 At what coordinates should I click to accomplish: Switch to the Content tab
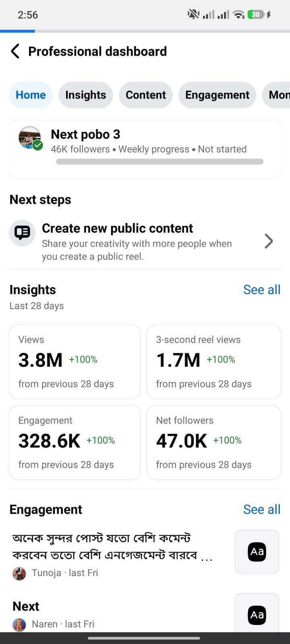click(x=146, y=95)
